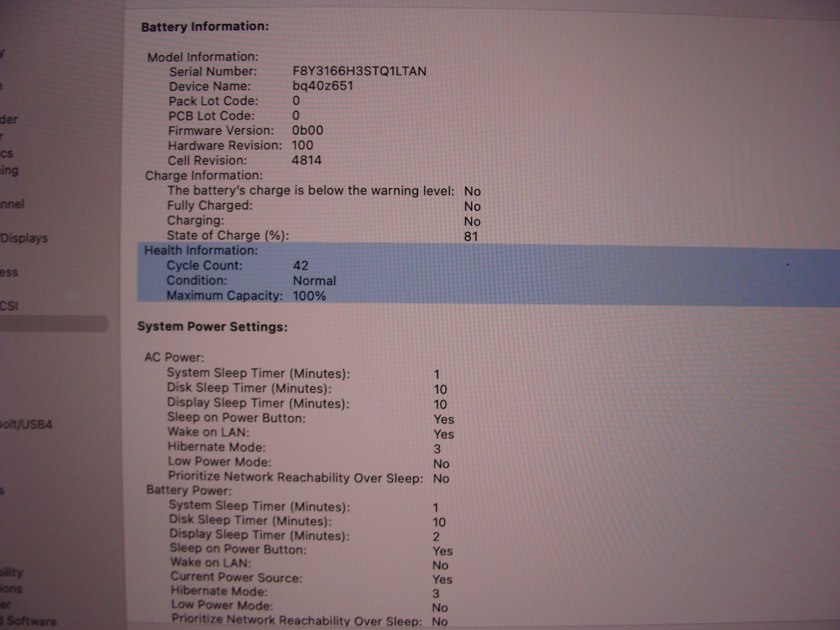Click the Battery Information heading

click(x=205, y=26)
